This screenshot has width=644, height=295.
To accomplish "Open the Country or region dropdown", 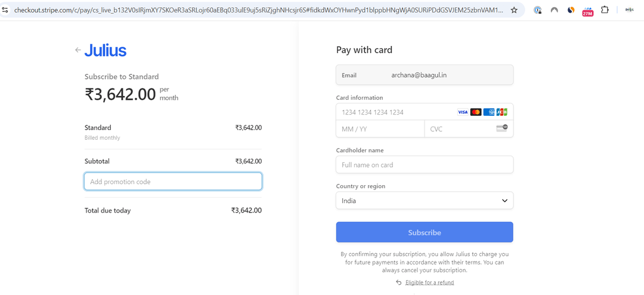I will (x=425, y=201).
